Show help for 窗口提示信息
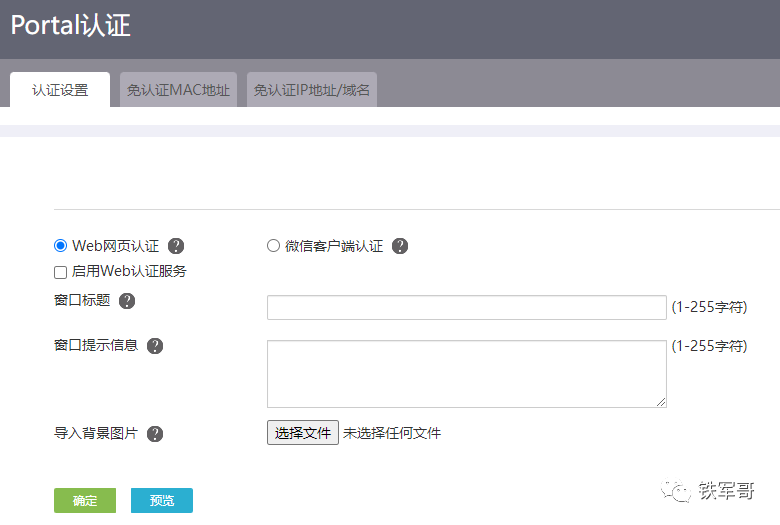Viewport: 780px width, 525px height. 155,346
